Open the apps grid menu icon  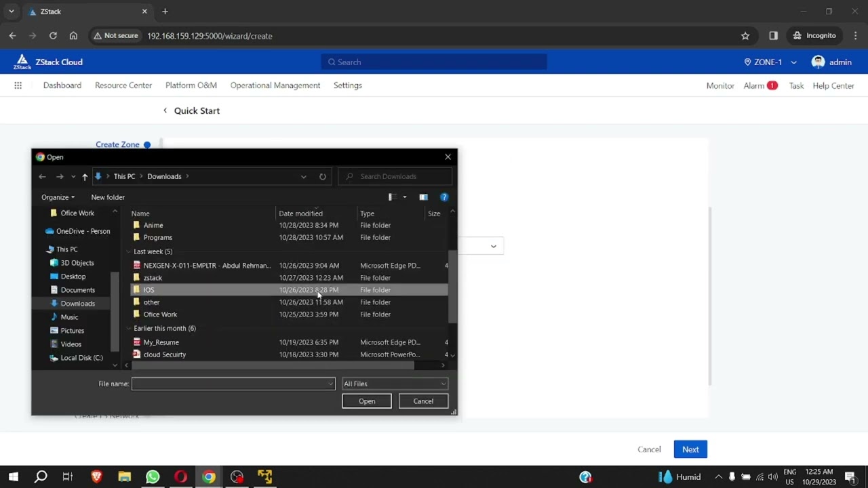click(18, 85)
